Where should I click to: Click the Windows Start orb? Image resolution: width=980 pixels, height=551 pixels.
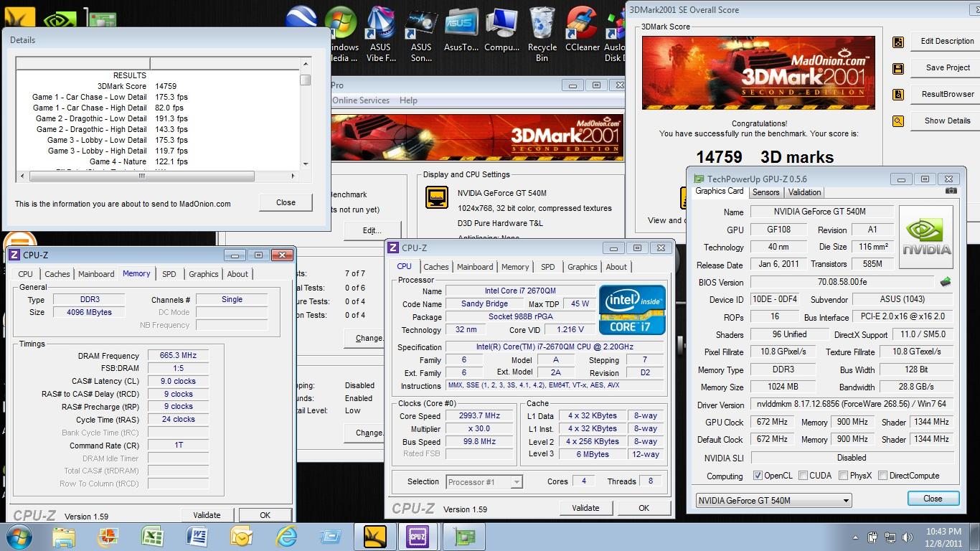[18, 536]
